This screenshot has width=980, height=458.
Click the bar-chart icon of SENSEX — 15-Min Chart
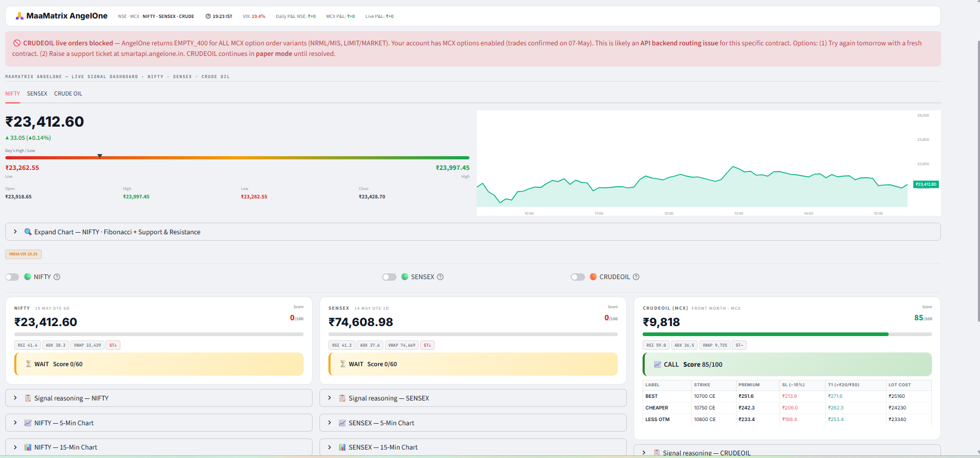click(x=342, y=447)
